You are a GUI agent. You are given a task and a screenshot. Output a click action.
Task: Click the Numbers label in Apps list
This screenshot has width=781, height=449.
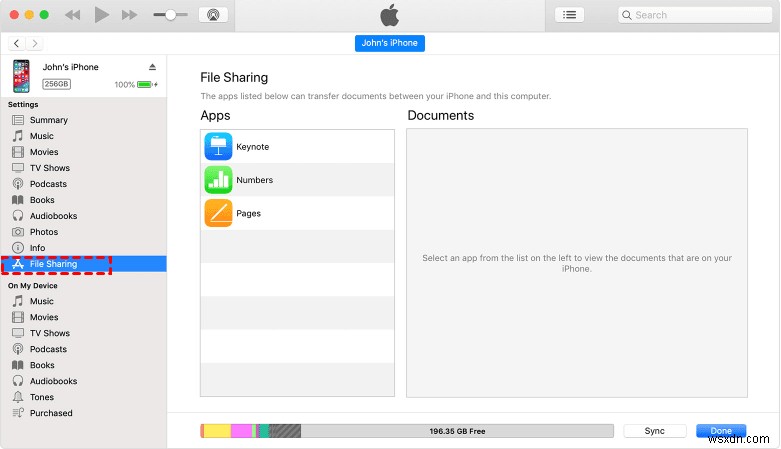tap(255, 180)
